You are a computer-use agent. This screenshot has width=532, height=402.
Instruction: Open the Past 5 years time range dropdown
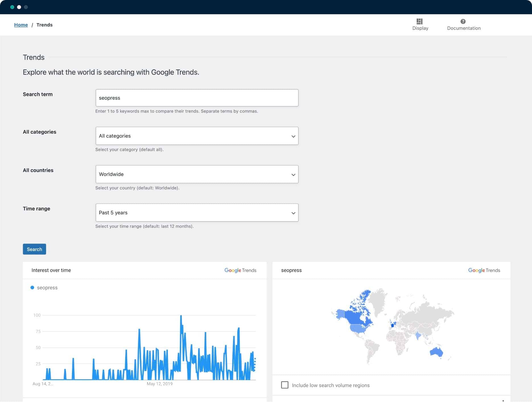[197, 213]
